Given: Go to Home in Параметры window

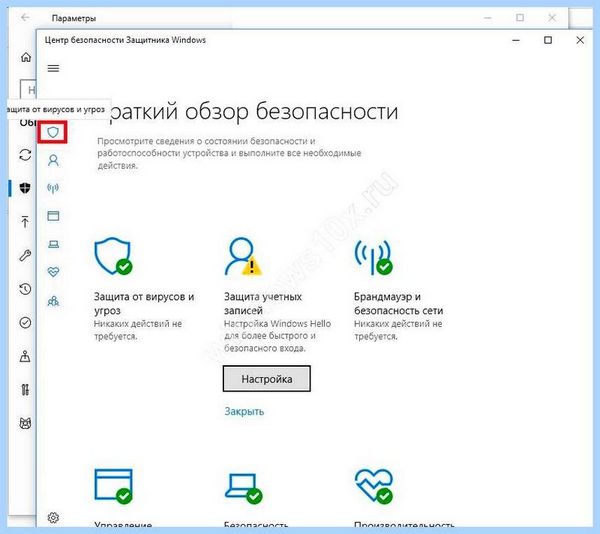Looking at the screenshot, I should tap(26, 57).
